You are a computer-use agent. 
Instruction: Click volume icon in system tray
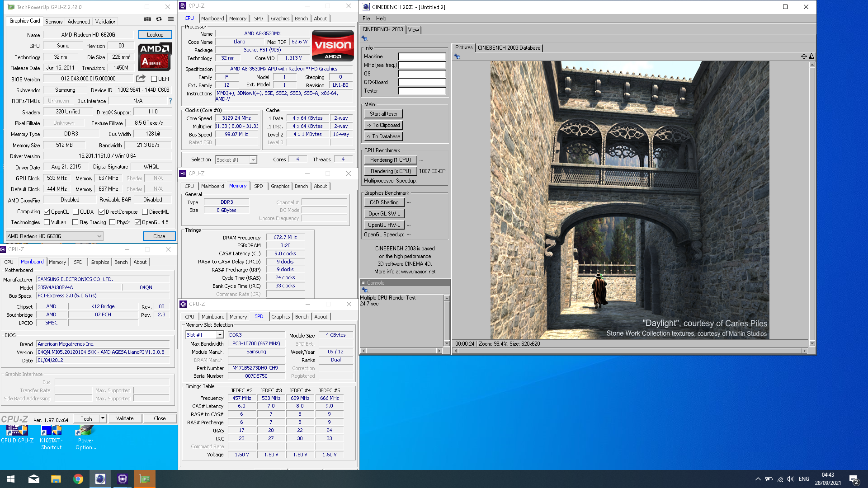(790, 479)
